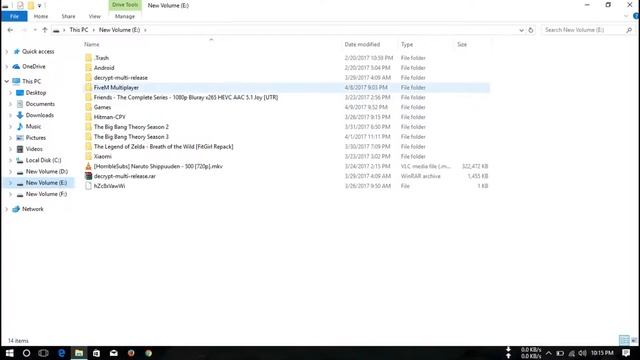640x360 pixels.
Task: Select Desktop in navigation pane
Action: tap(36, 93)
